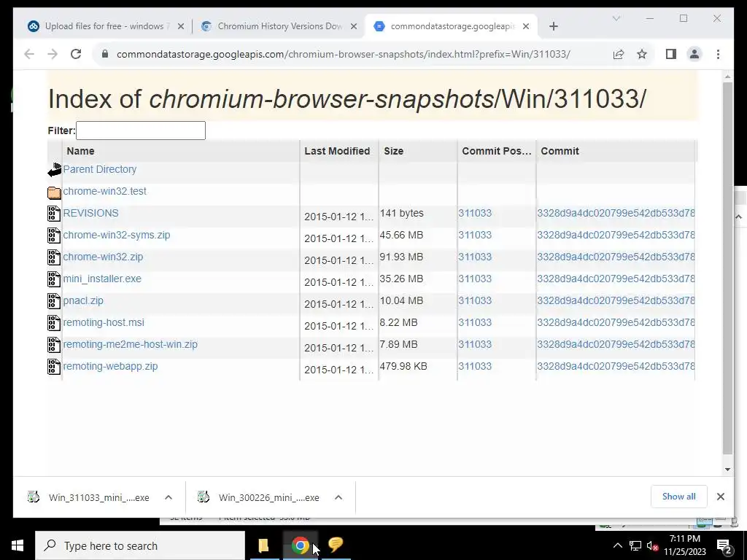Screen dimensions: 747x560
Task: Go back using the browser back arrow
Action: pos(29,54)
